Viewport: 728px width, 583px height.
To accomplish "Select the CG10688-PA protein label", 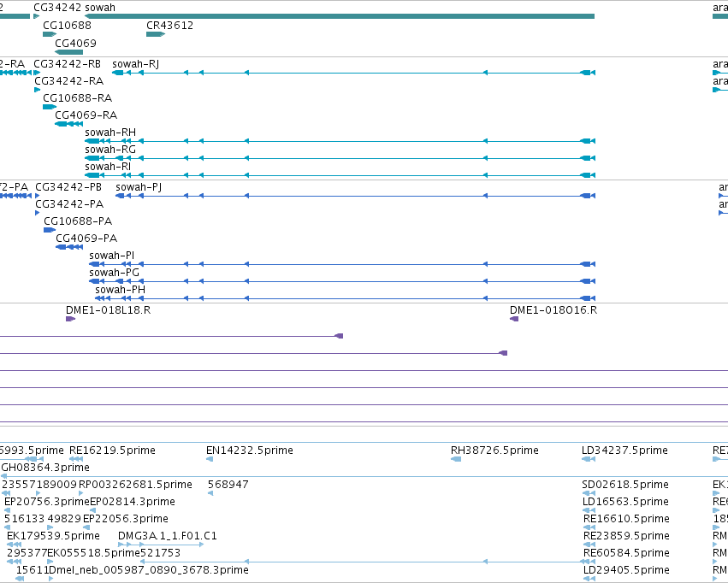I will click(78, 221).
